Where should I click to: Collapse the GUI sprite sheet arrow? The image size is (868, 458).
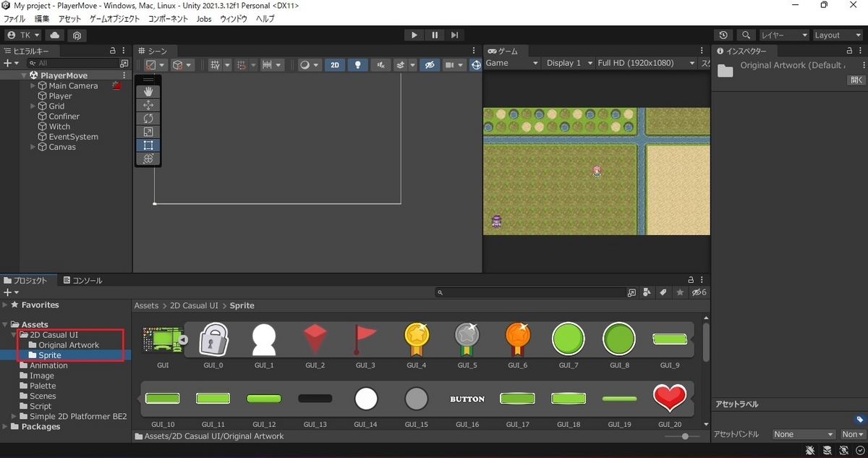click(x=183, y=340)
